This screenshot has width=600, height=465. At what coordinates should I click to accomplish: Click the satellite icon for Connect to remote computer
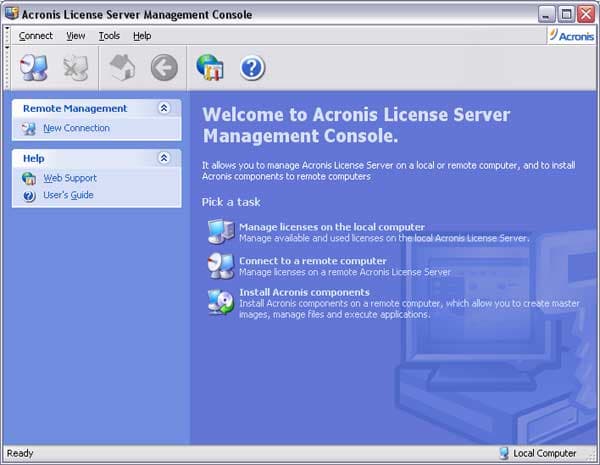[x=221, y=266]
